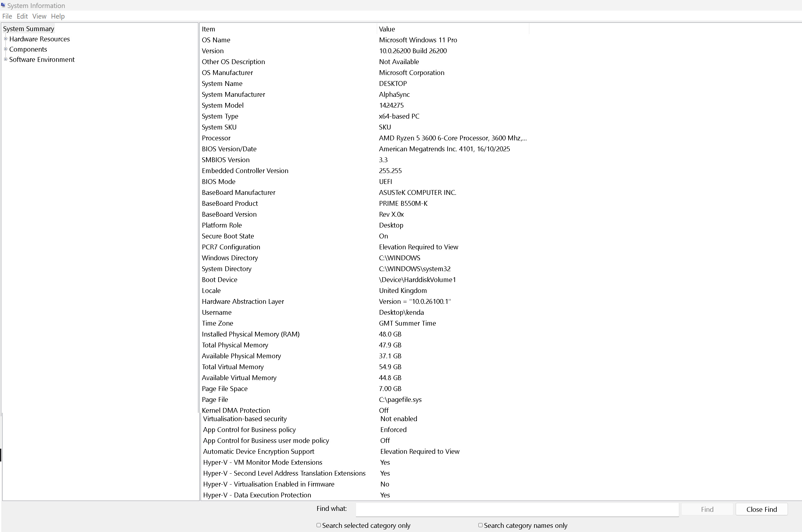The image size is (802, 532).
Task: Click the C:\WINDOWS\system32 value
Action: point(415,269)
